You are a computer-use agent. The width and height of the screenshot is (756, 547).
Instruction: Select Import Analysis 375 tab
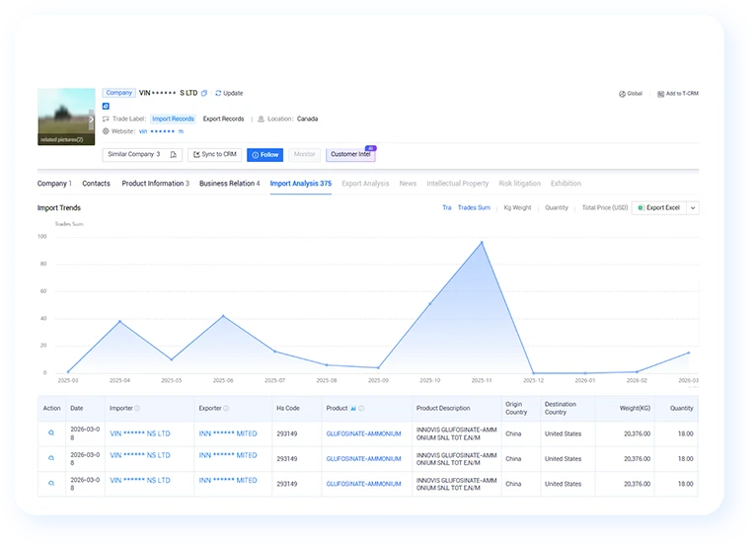point(301,184)
